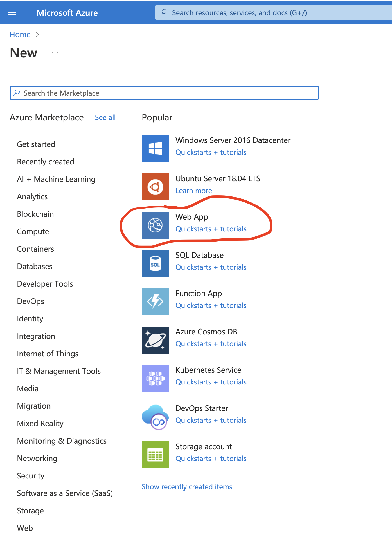Image resolution: width=392 pixels, height=559 pixels.
Task: Pick the Web category
Action: click(25, 528)
